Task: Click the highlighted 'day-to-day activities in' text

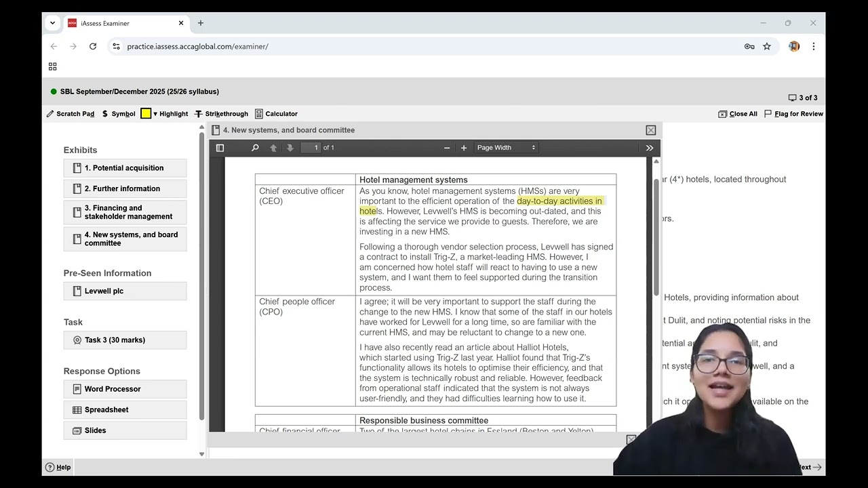Action: coord(559,201)
